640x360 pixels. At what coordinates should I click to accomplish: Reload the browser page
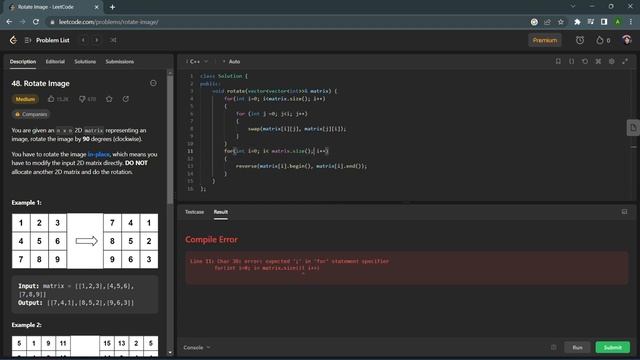point(36,22)
